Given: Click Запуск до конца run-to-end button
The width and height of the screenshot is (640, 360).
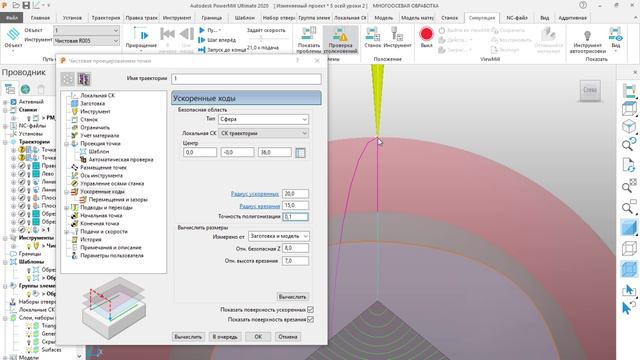Looking at the screenshot, I should tap(221, 50).
